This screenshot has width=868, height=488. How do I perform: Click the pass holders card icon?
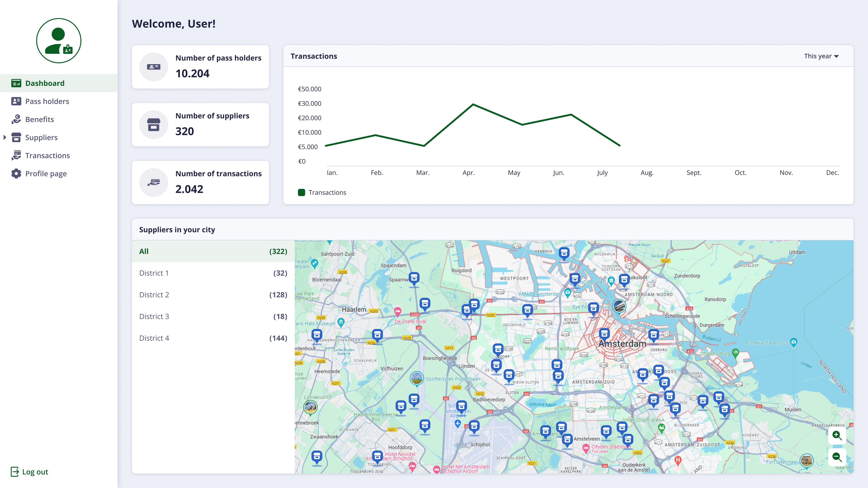[x=154, y=67]
